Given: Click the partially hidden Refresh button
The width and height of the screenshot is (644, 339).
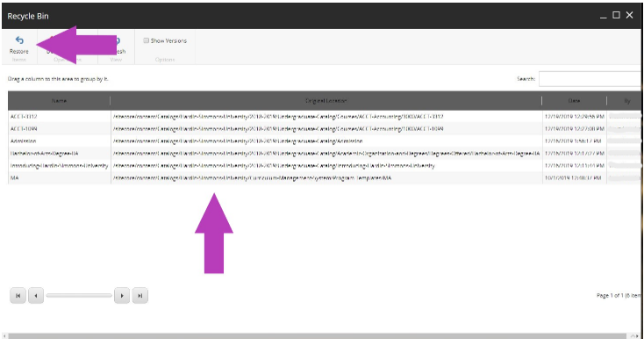Looking at the screenshot, I should [x=119, y=46].
